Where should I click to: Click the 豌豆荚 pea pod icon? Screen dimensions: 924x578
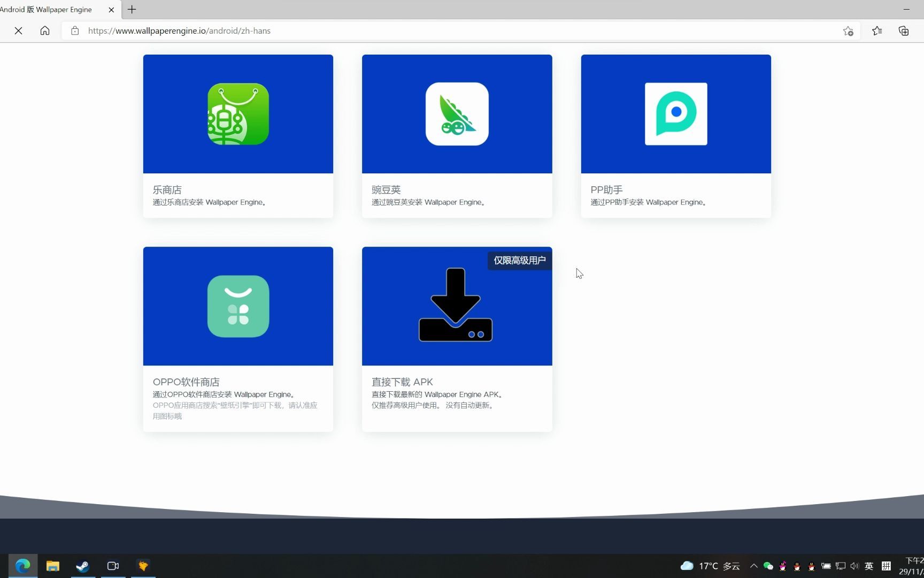click(457, 114)
